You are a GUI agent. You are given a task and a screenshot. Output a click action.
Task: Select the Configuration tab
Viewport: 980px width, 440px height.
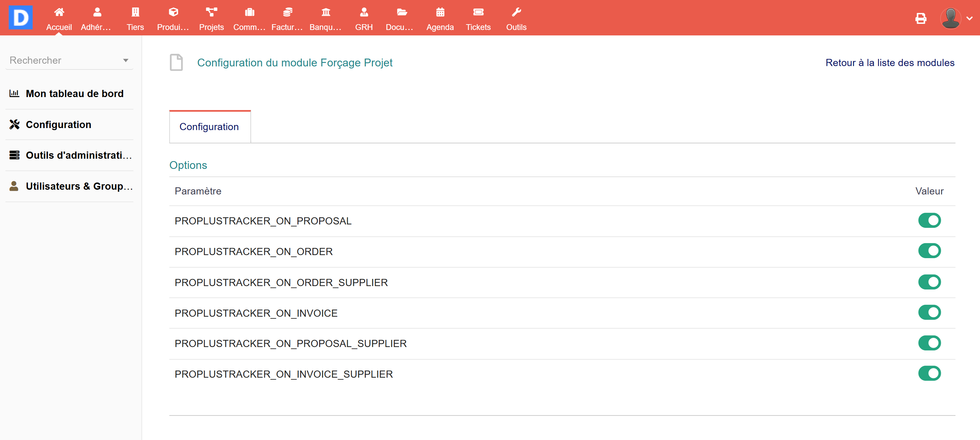coord(209,127)
